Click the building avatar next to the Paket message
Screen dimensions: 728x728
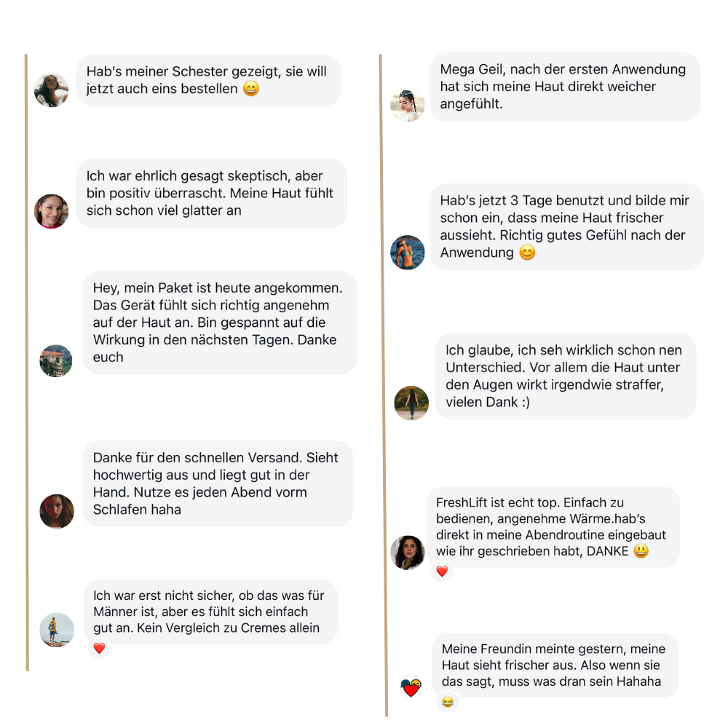56,361
